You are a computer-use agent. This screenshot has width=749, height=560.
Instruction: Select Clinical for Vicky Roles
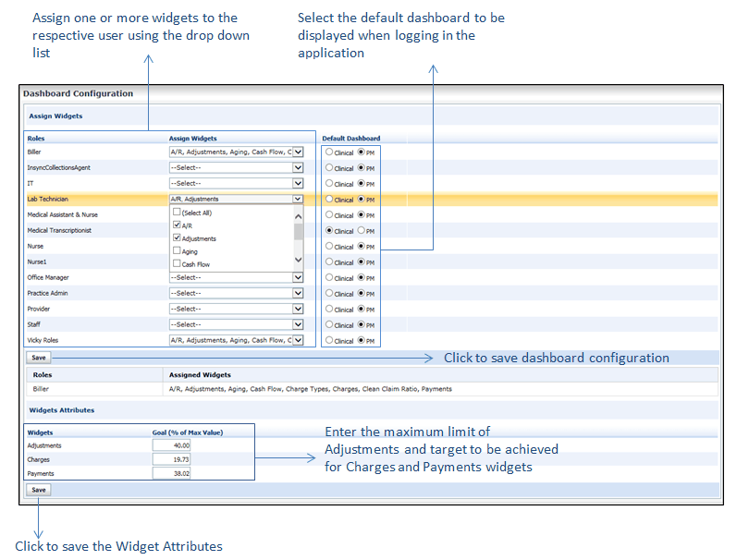click(x=329, y=340)
